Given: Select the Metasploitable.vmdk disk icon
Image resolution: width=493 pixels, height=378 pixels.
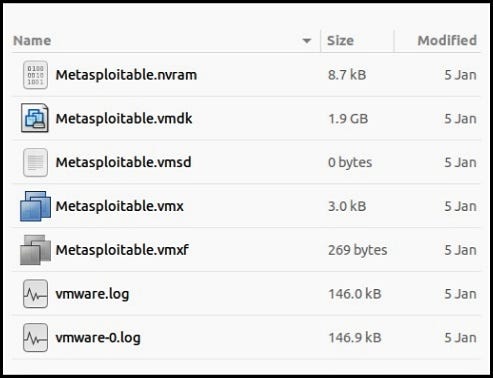Looking at the screenshot, I should (35, 118).
